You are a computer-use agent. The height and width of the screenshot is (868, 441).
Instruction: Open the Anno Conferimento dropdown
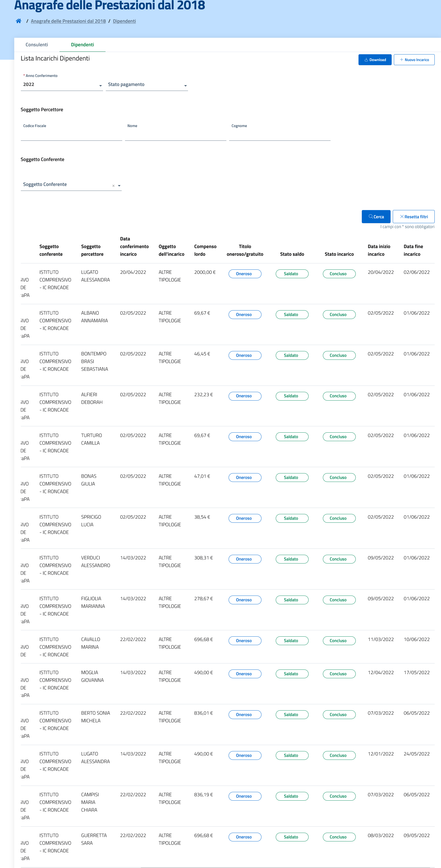tap(62, 85)
